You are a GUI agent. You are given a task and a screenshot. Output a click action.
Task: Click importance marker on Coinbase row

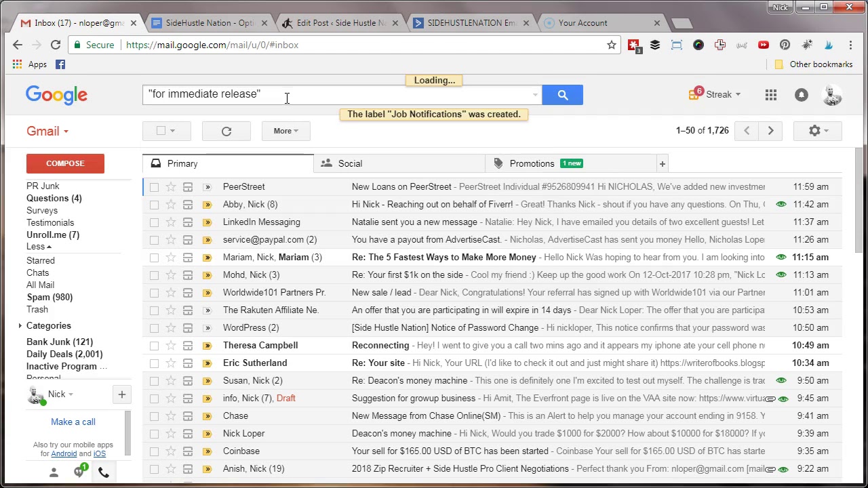click(207, 451)
